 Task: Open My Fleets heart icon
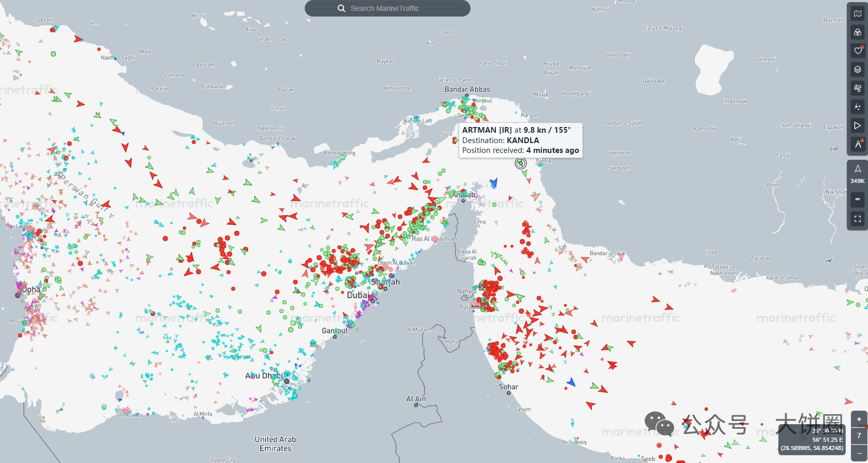(x=858, y=51)
